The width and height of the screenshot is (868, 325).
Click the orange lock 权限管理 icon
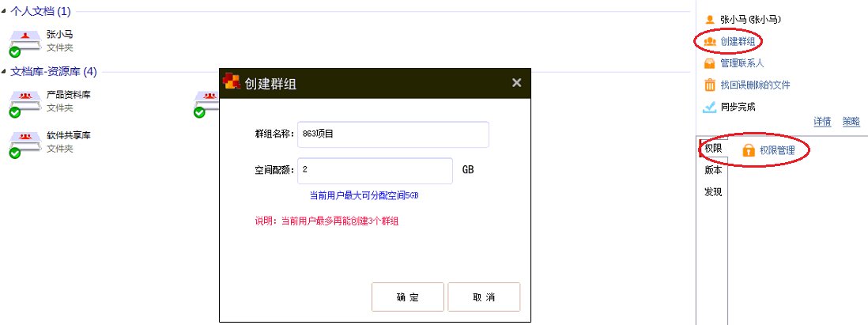[x=749, y=150]
